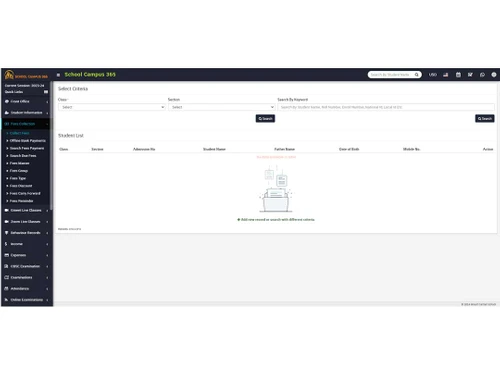Open the task checklist icon in header
This screenshot has height=375, width=500.
click(x=470, y=75)
